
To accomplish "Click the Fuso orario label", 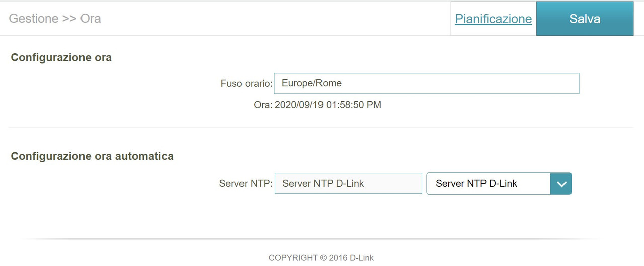I will [x=246, y=84].
